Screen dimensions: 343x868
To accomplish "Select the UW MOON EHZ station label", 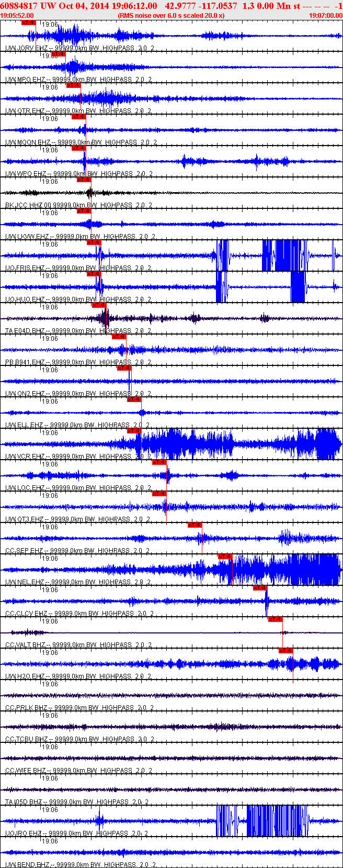I will 81,142.
